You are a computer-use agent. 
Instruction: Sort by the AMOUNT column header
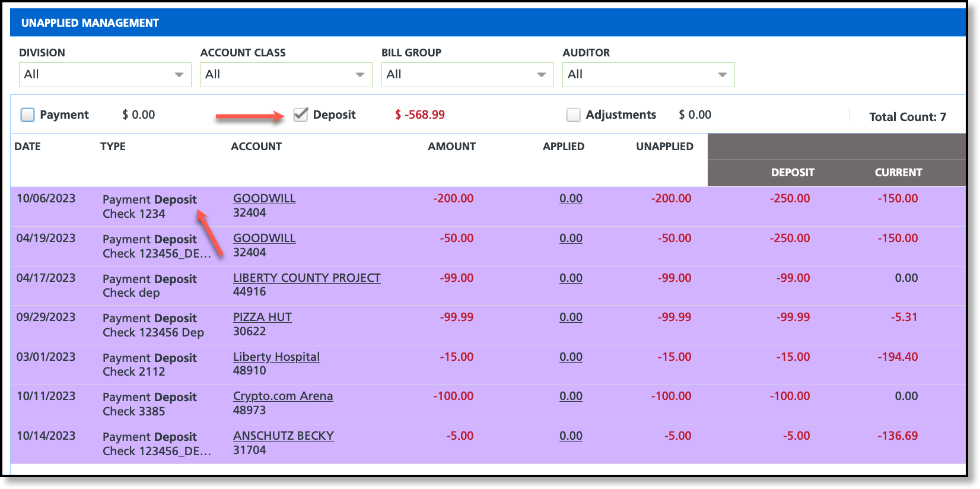tap(452, 147)
